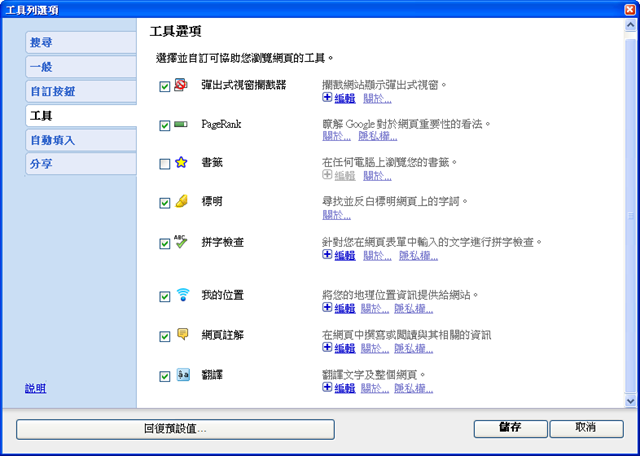Click the popup blocker (彈出式視窗攔截器) icon
Screen dimensions: 640x456
pyautogui.click(x=181, y=85)
